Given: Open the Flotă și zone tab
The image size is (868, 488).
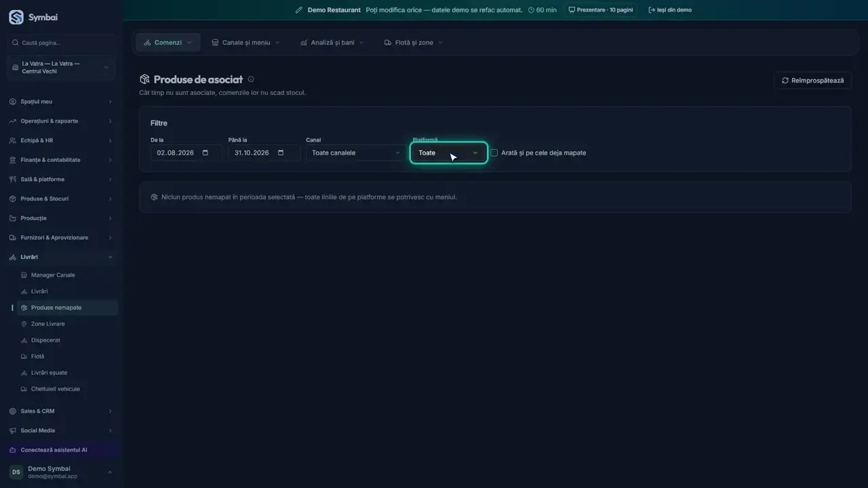Looking at the screenshot, I should coord(414,43).
